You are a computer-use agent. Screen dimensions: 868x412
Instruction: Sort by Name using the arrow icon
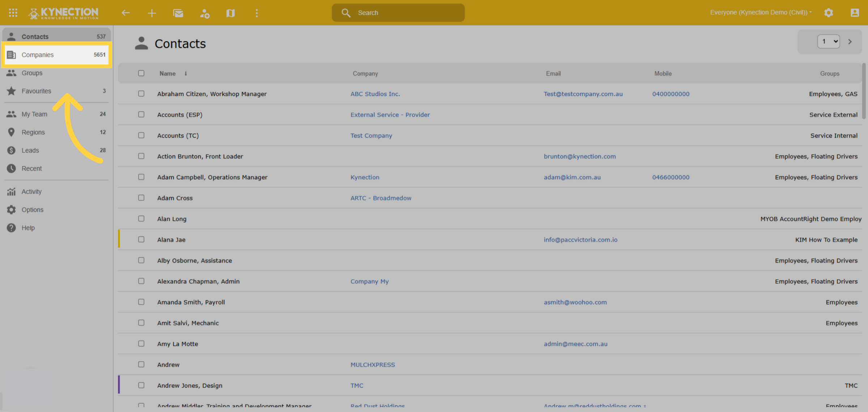pyautogui.click(x=186, y=73)
